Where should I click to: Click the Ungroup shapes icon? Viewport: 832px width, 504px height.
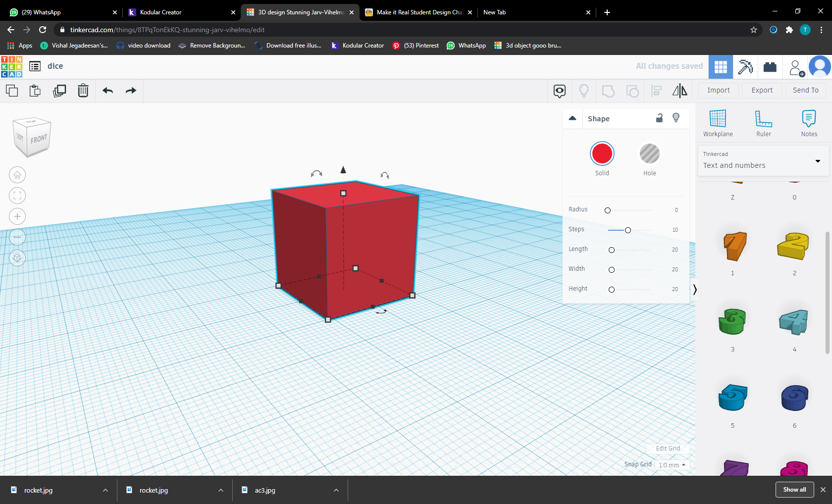coord(632,91)
